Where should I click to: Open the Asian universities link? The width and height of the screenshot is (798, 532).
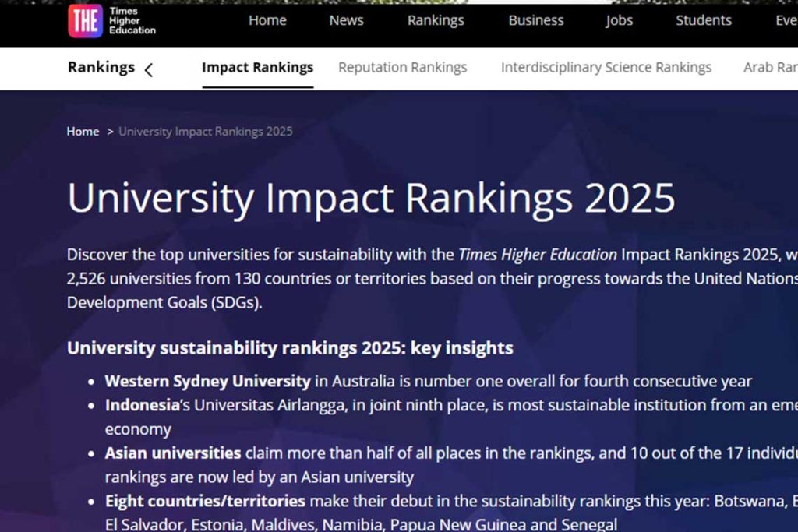click(x=173, y=453)
